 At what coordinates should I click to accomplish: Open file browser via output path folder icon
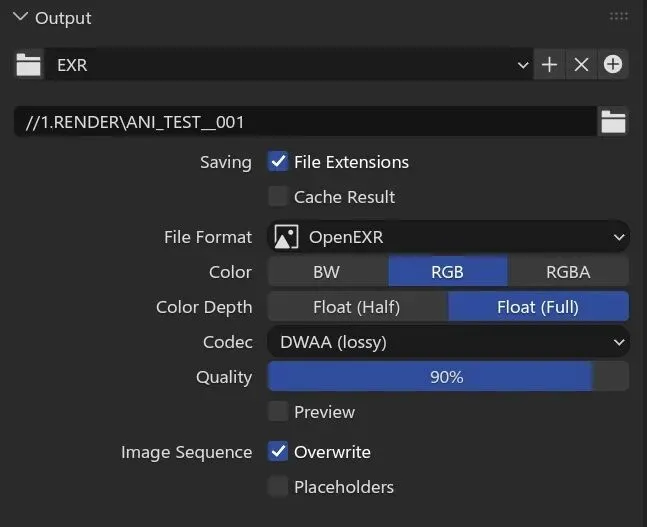613,122
